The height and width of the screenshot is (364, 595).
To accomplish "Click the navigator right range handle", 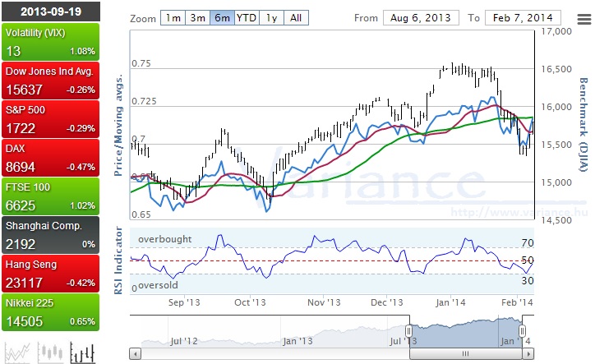I will 522,331.
